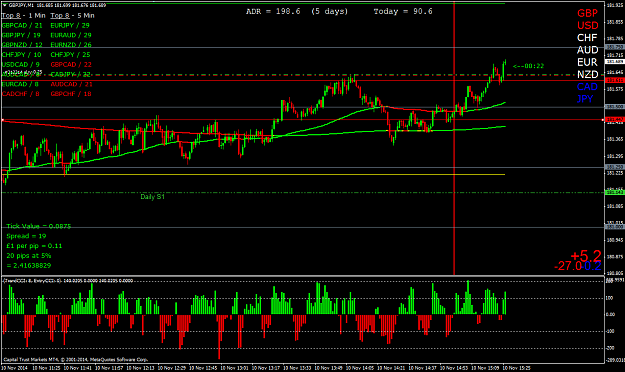
Task: Select the 'CADJPY / 22' entry
Action: point(71,75)
